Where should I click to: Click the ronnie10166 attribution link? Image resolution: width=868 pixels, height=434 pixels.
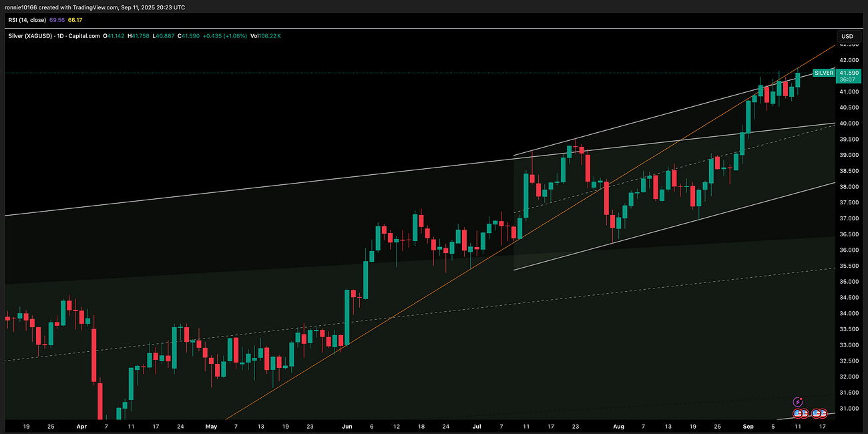click(x=21, y=7)
